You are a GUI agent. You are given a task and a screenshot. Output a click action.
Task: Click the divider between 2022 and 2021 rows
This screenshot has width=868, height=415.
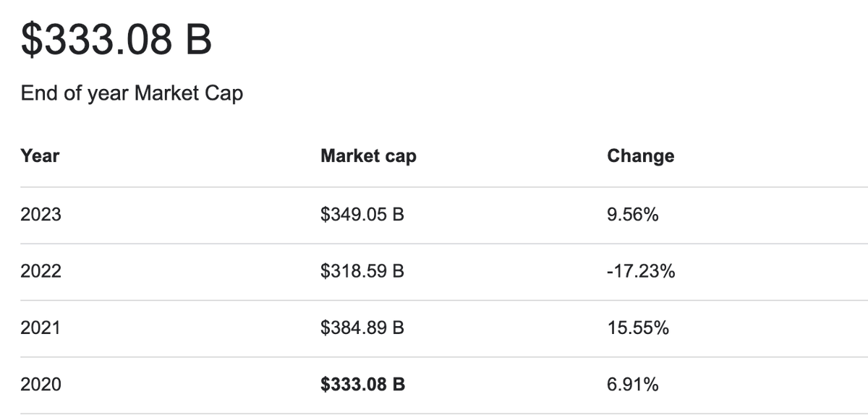click(434, 300)
